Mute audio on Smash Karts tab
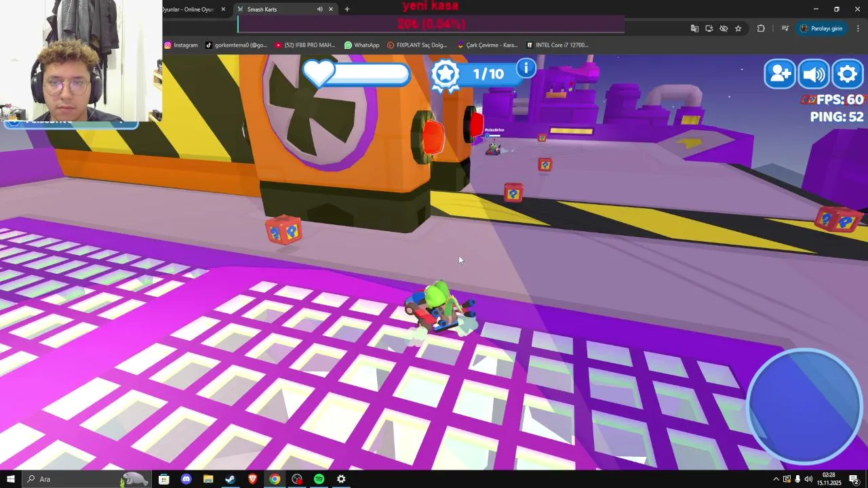The width and height of the screenshot is (868, 488). pyautogui.click(x=319, y=9)
